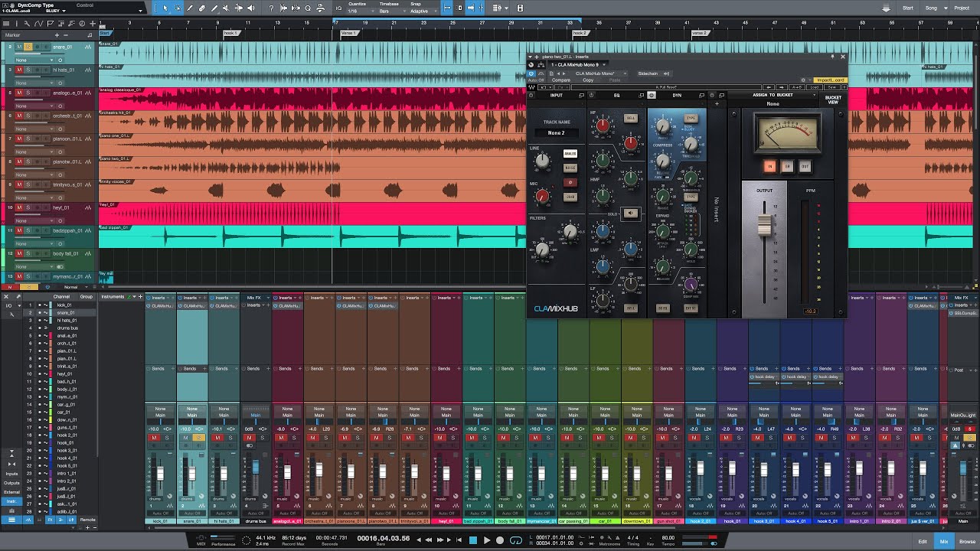This screenshot has width=980, height=551.
Task: Open the CLA MixHub Mono 9 insert selector
Action: (x=578, y=65)
